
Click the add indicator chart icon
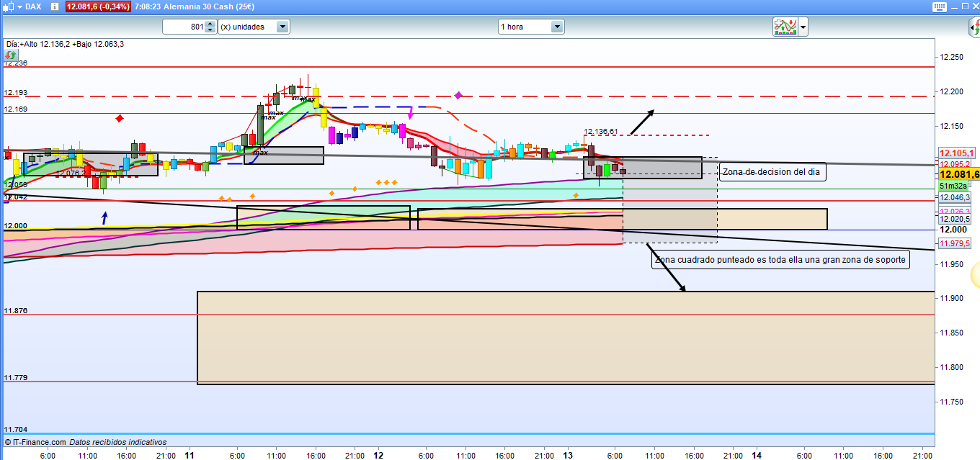785,27
